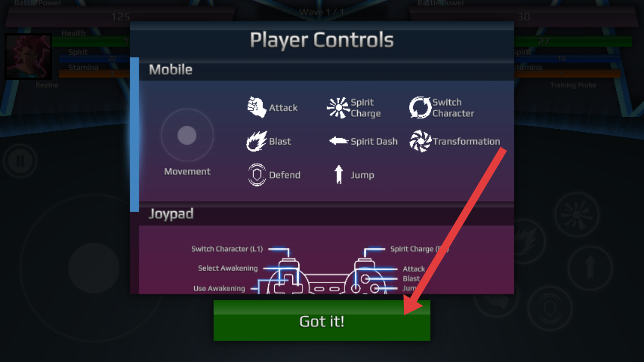
Task: Tap the dimmed spirit charge game button
Action: coord(577,214)
